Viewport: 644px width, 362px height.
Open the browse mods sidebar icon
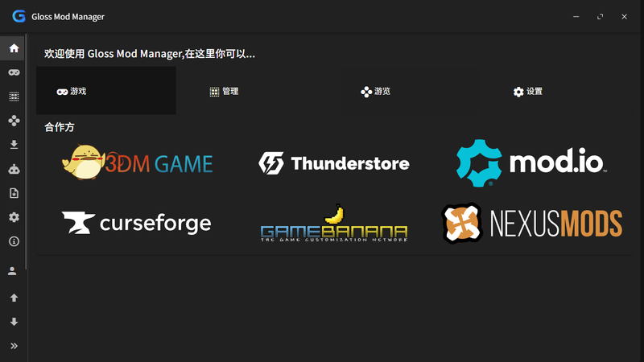tap(14, 121)
